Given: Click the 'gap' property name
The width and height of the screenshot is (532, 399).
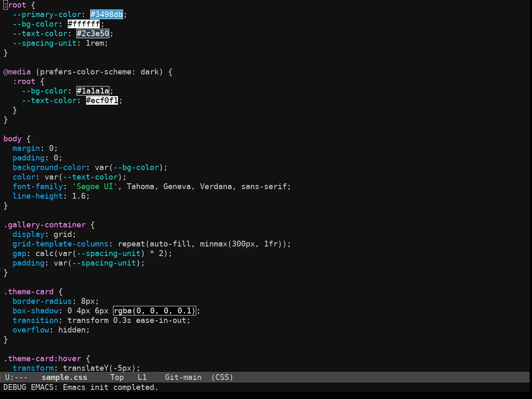Looking at the screenshot, I should [x=19, y=254].
